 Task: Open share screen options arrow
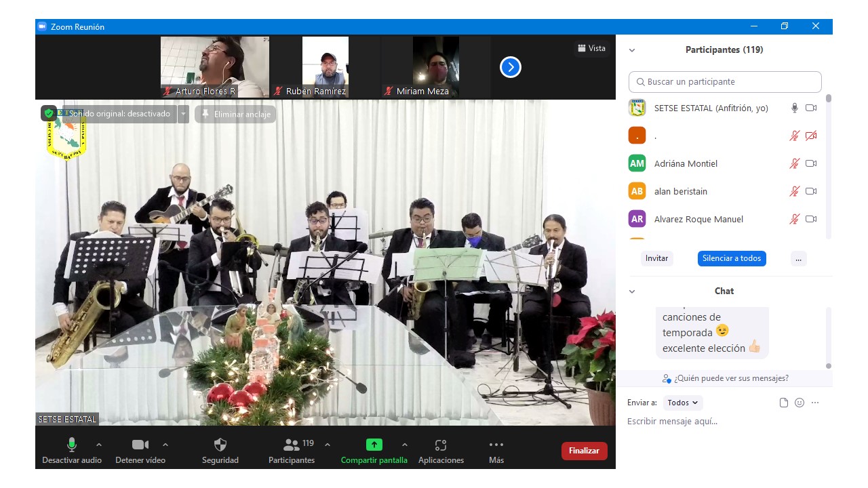[x=405, y=445]
